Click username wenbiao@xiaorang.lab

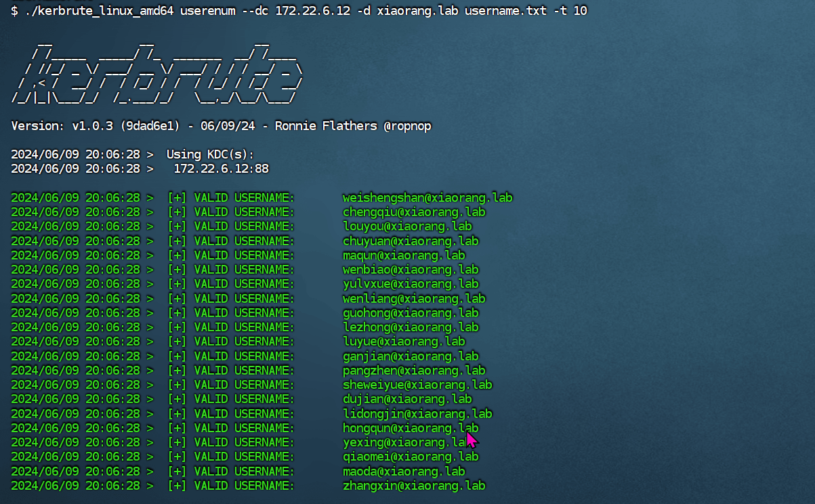(410, 270)
